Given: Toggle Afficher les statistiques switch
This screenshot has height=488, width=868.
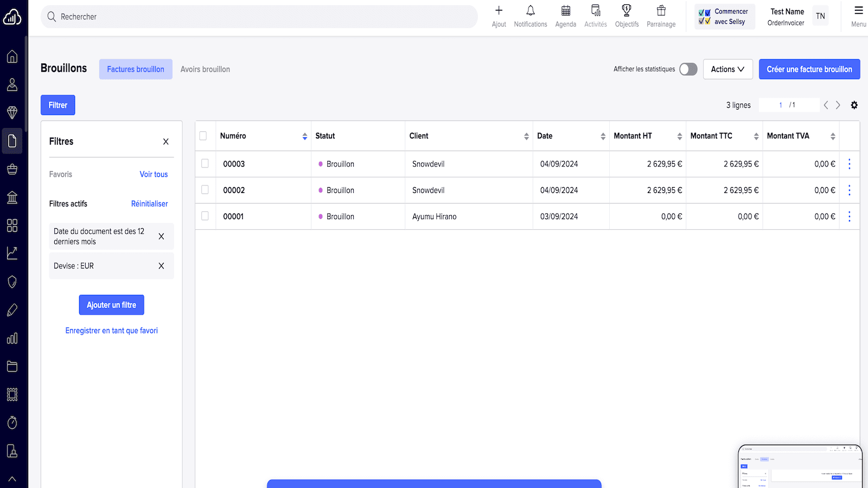Looking at the screenshot, I should click(x=688, y=69).
